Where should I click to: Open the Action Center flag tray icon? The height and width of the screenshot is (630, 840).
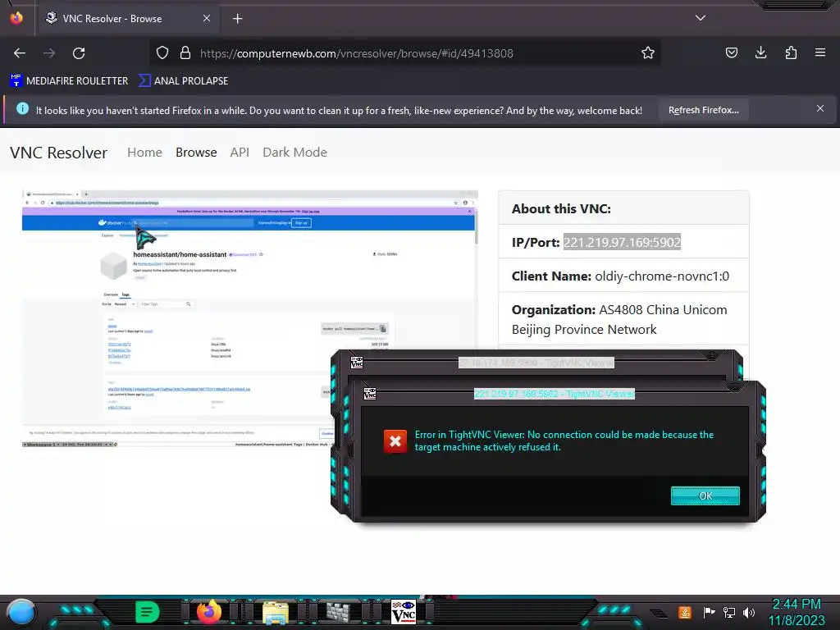(x=710, y=612)
